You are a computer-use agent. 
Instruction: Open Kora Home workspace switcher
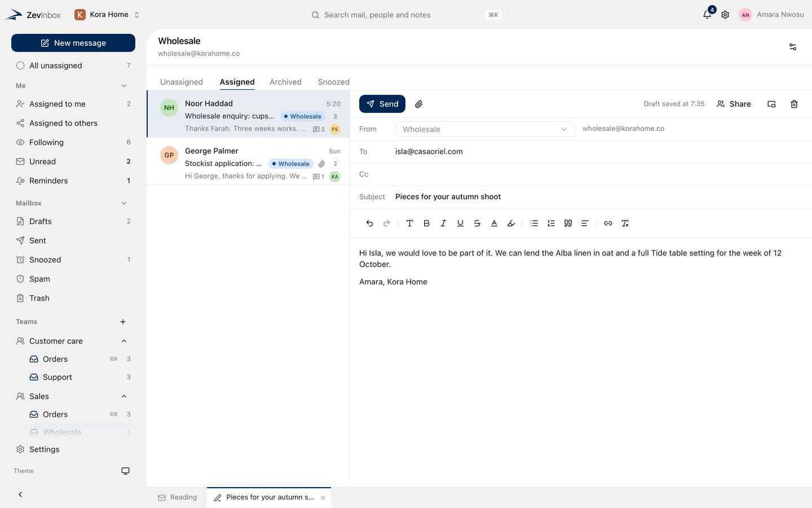(x=107, y=15)
